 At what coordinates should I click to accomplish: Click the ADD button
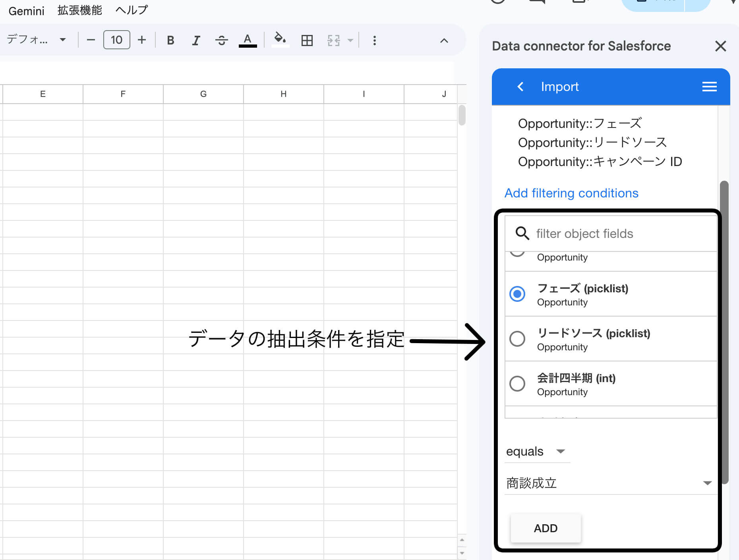click(546, 528)
